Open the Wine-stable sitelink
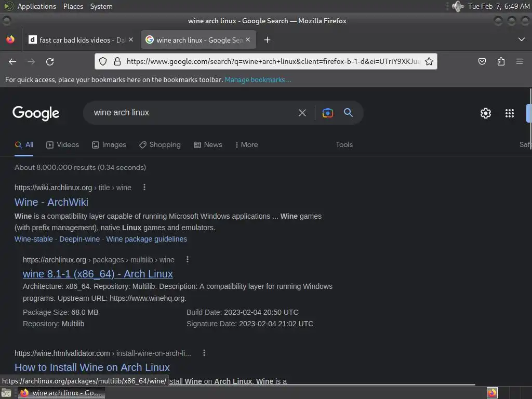The height and width of the screenshot is (399, 532). click(34, 239)
